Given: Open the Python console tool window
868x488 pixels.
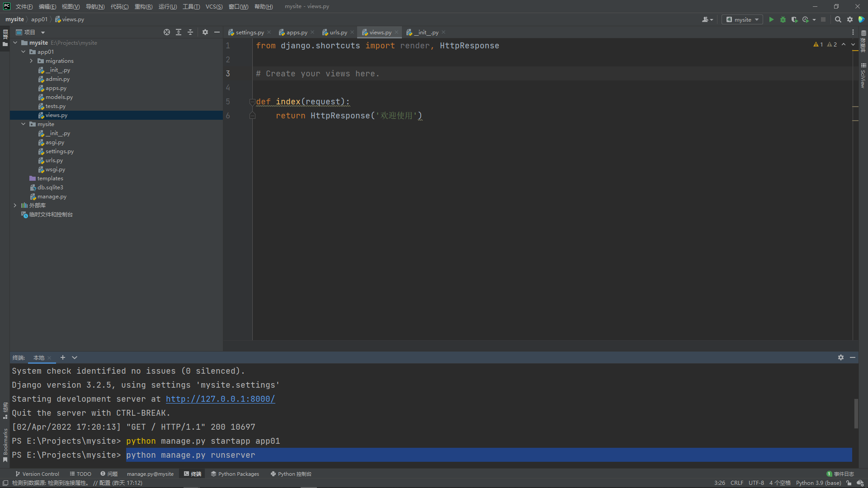Looking at the screenshot, I should [x=291, y=474].
